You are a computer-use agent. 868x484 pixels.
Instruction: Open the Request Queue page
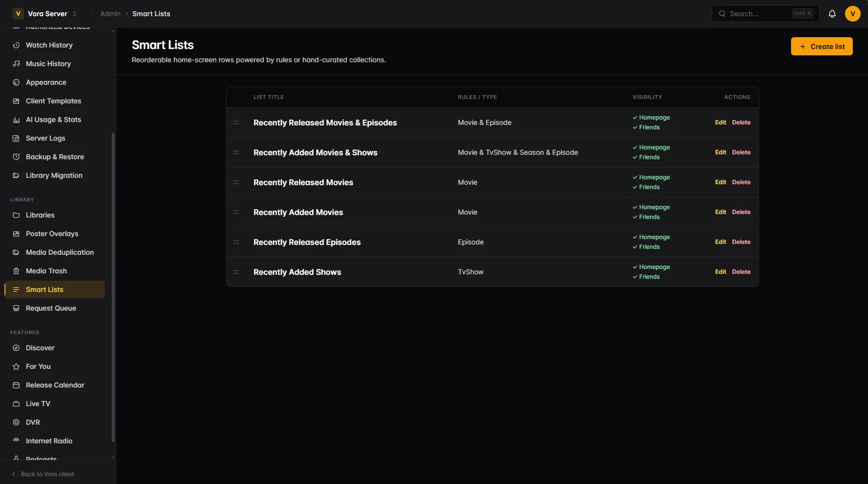(55, 308)
